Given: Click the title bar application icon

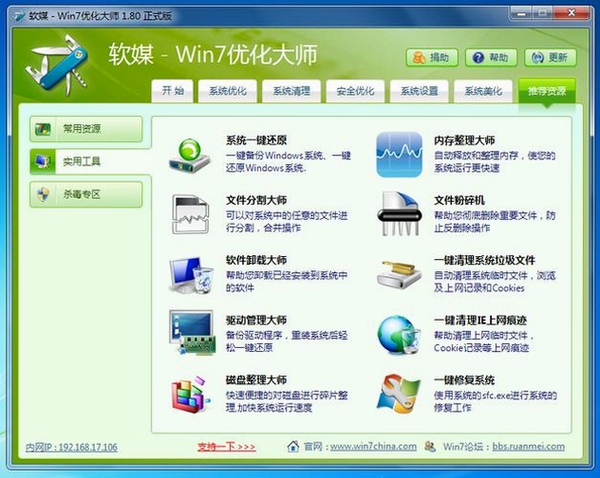Looking at the screenshot, I should [x=18, y=16].
